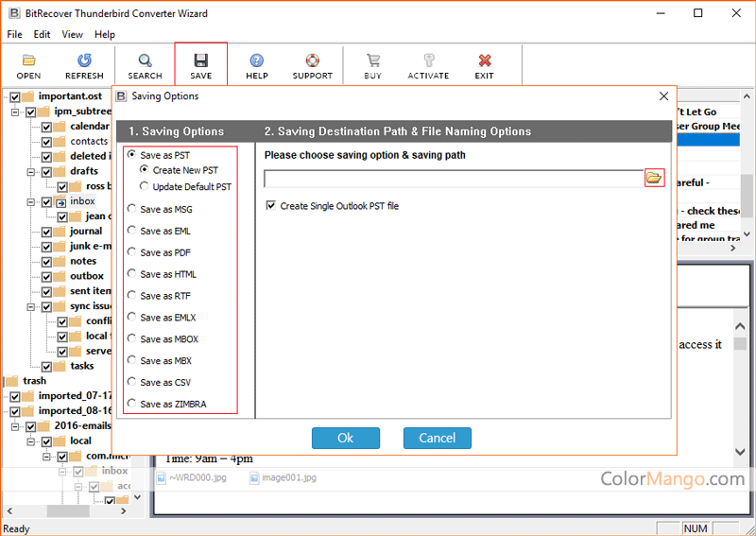Click the image001.jpg attachment icon
Image resolution: width=756 pixels, height=536 pixels.
coord(254,478)
